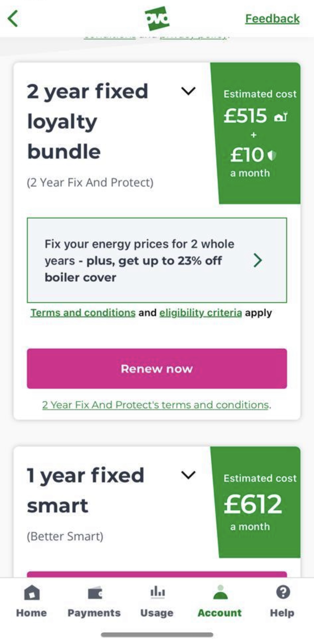The width and height of the screenshot is (314, 644).
Task: Tap the back arrow icon
Action: click(13, 18)
